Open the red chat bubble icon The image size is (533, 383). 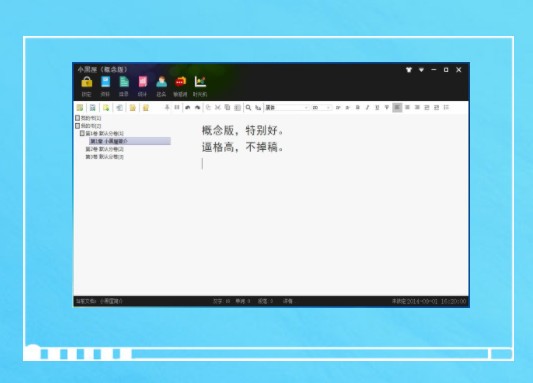[180, 82]
